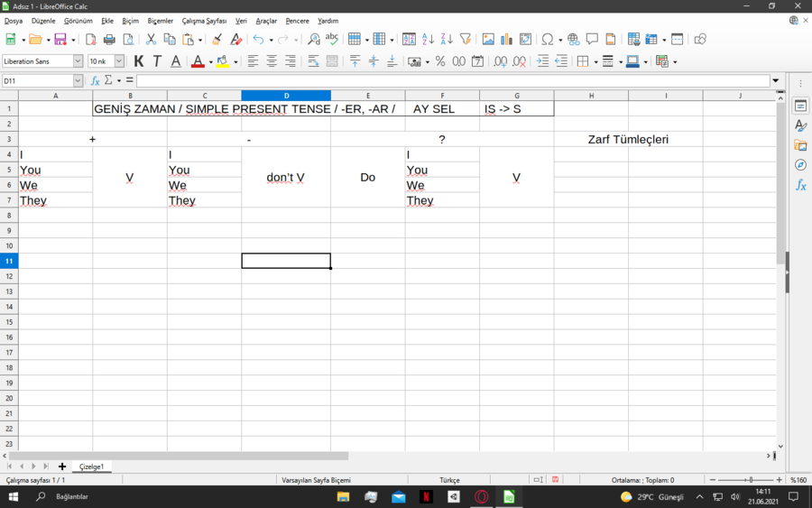Image resolution: width=812 pixels, height=508 pixels.
Task: Open background color dropdown arrow
Action: [x=235, y=62]
